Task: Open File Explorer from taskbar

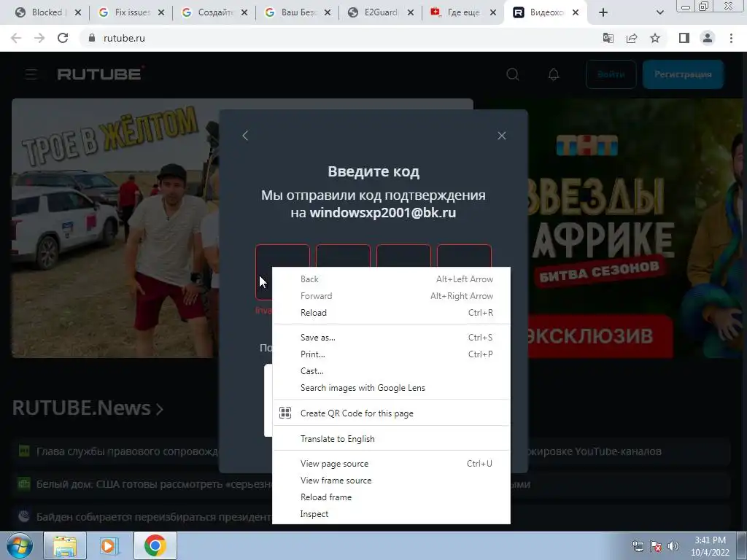Action: pyautogui.click(x=65, y=545)
